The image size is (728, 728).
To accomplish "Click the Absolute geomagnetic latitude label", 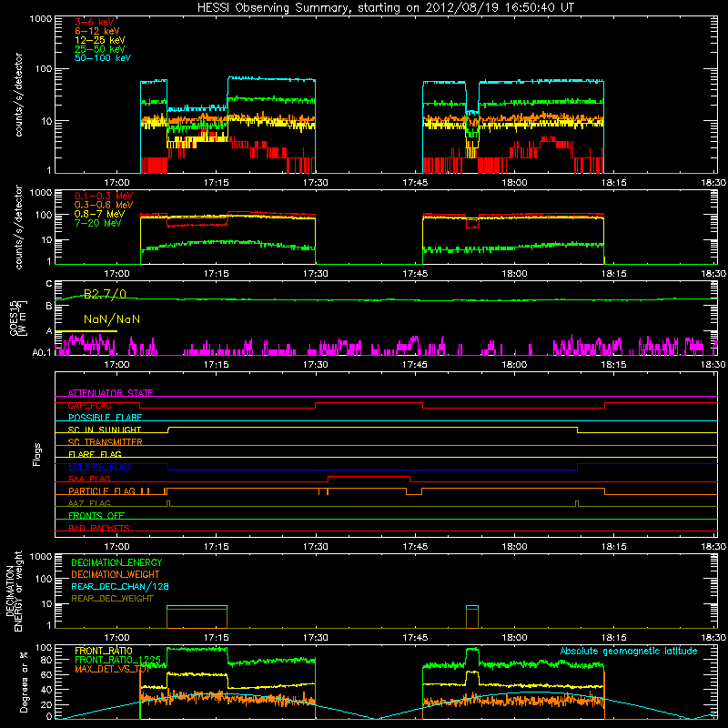I will point(629,651).
